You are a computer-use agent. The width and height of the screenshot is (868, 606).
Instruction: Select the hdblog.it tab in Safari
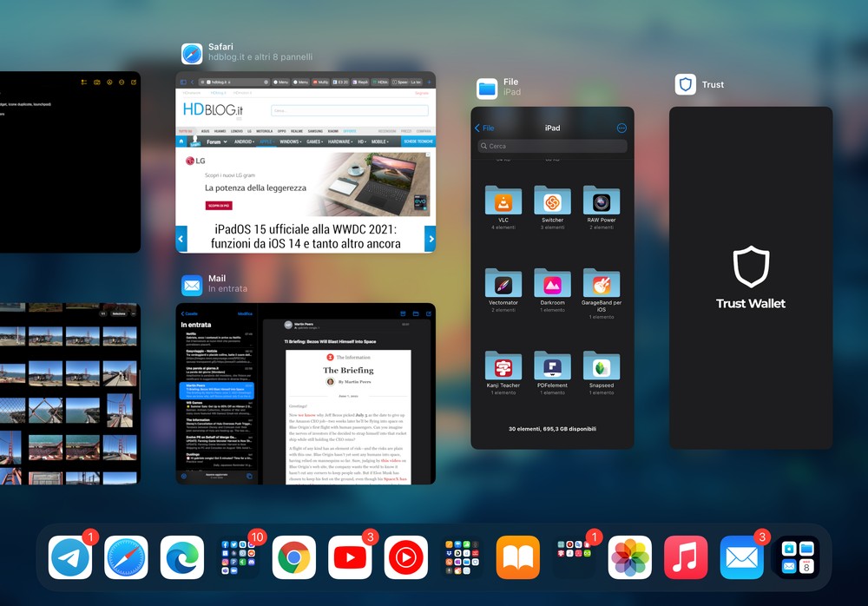pyautogui.click(x=234, y=82)
